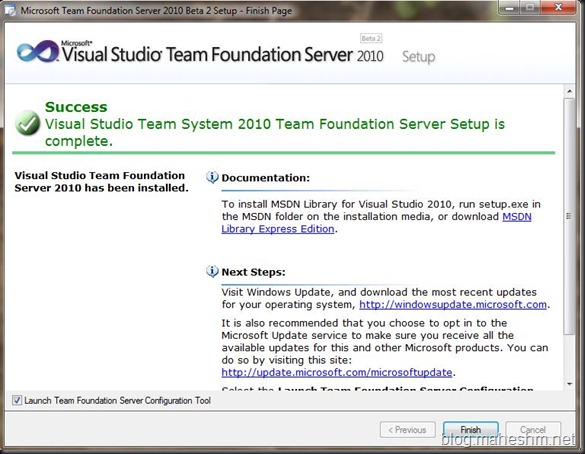Image resolution: width=585 pixels, height=454 pixels.
Task: Click the scrollbar down arrow
Action: (569, 384)
